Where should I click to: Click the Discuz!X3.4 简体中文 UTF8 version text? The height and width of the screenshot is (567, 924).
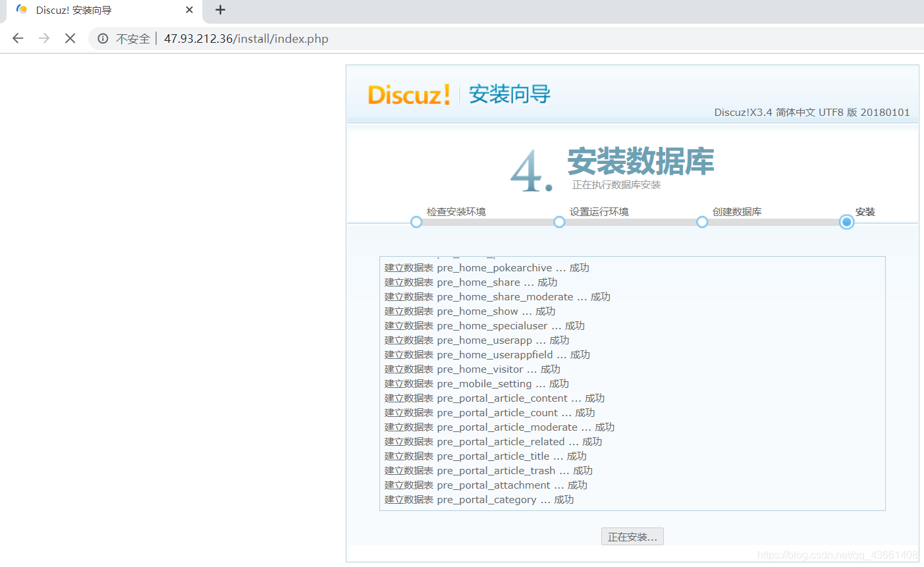coord(812,113)
